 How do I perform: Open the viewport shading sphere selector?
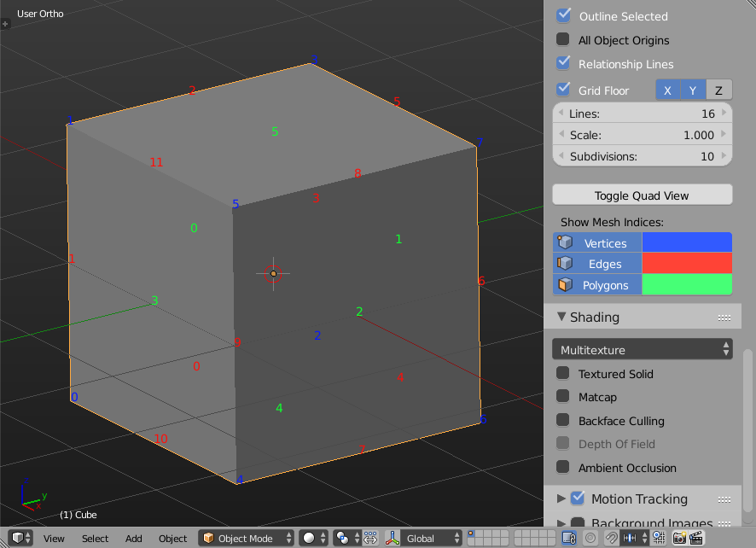(313, 538)
